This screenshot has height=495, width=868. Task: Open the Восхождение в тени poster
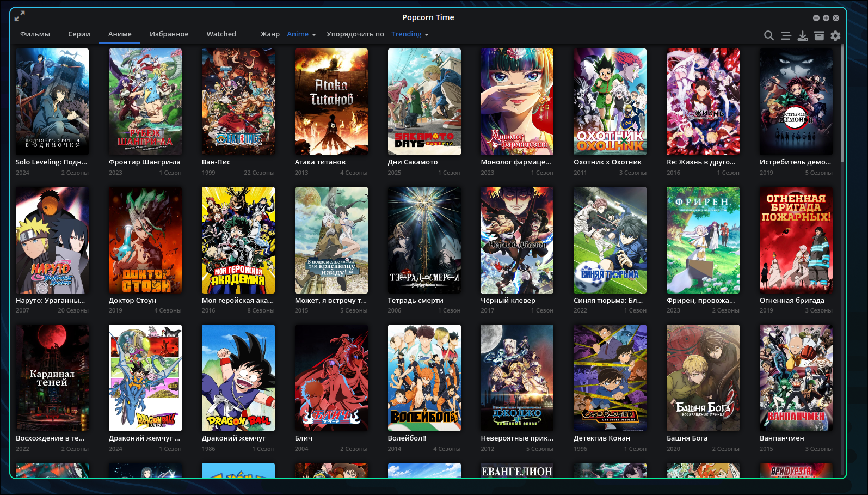coord(52,378)
